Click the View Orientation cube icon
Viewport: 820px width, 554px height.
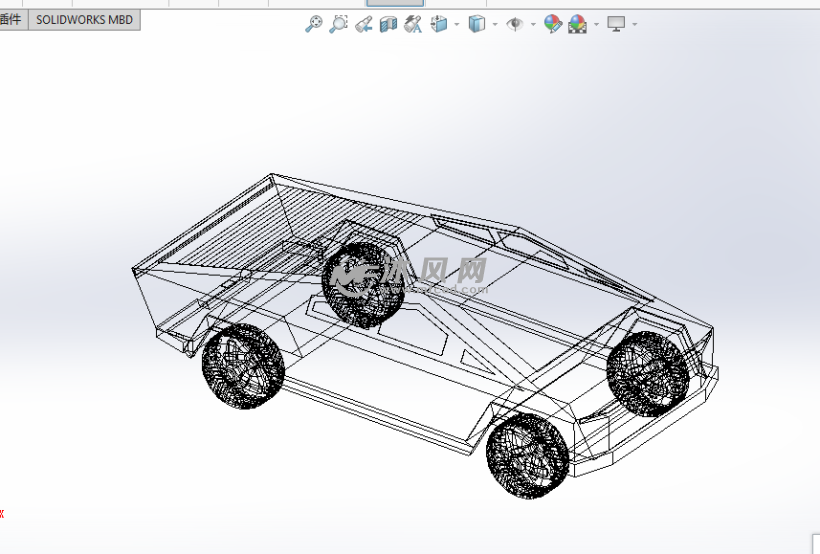[x=439, y=24]
